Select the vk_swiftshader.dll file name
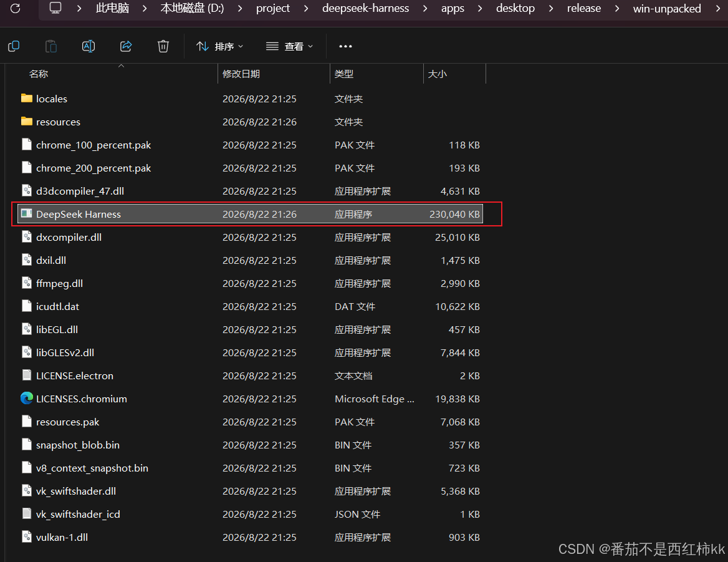Viewport: 728px width, 562px height. coord(76,491)
